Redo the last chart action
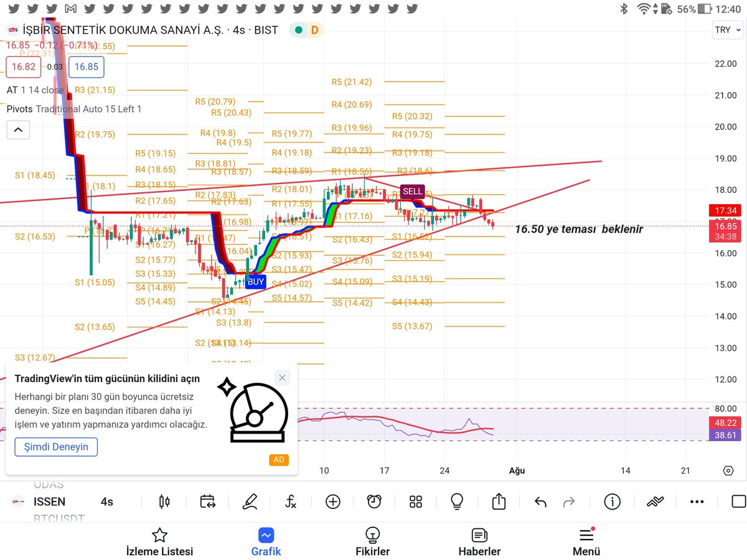Viewport: 747px width, 560px height. pyautogui.click(x=569, y=502)
